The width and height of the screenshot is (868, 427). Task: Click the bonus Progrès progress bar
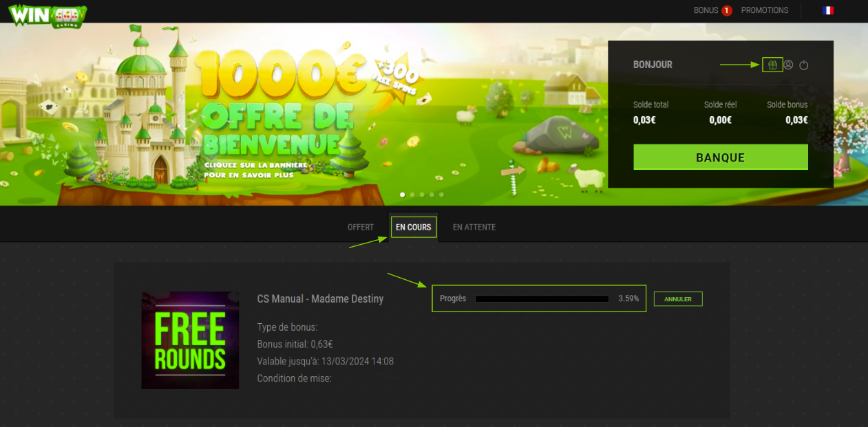pos(542,299)
